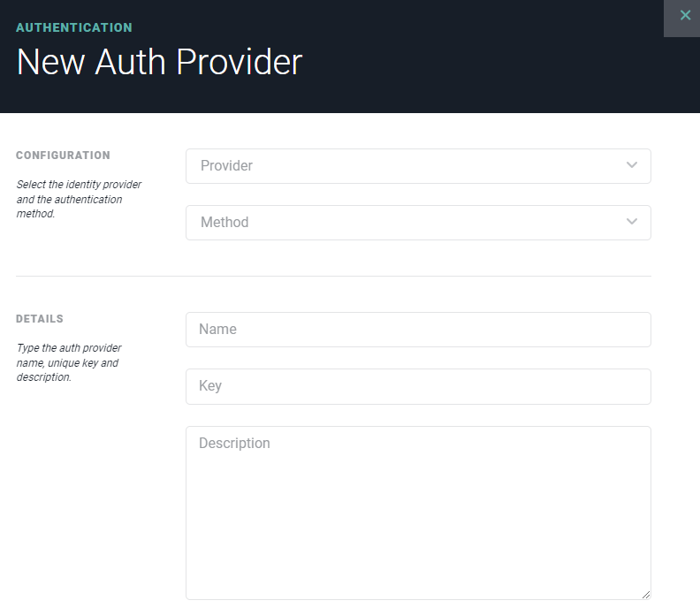Click inside the Description text area
This screenshot has height=608, width=700.
click(418, 513)
